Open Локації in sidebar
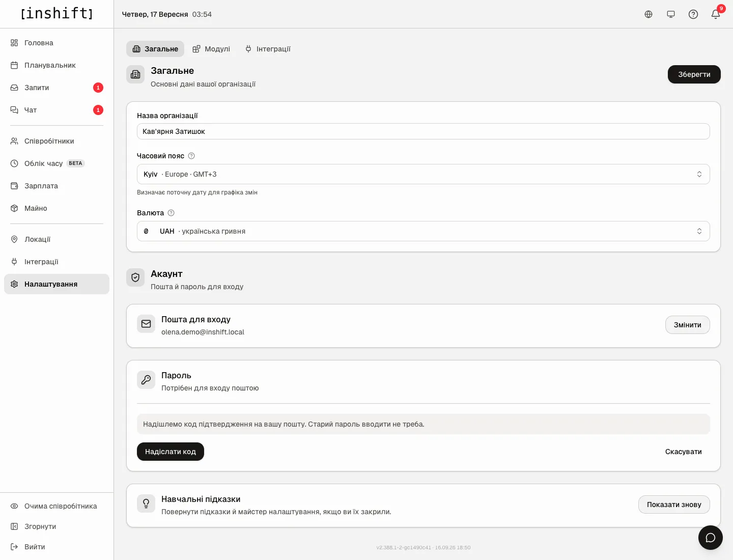 [x=57, y=239]
